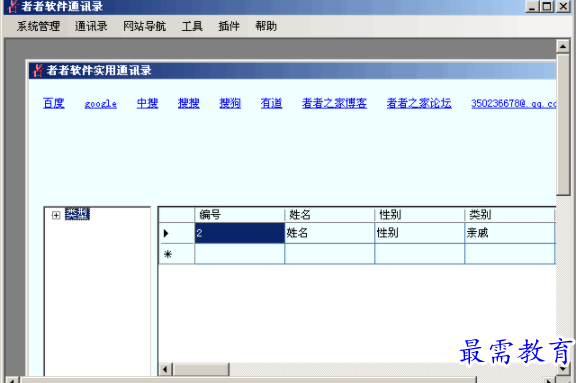Click the empty 性别 cell in new row
Screen dimensions: 581x383
point(419,254)
